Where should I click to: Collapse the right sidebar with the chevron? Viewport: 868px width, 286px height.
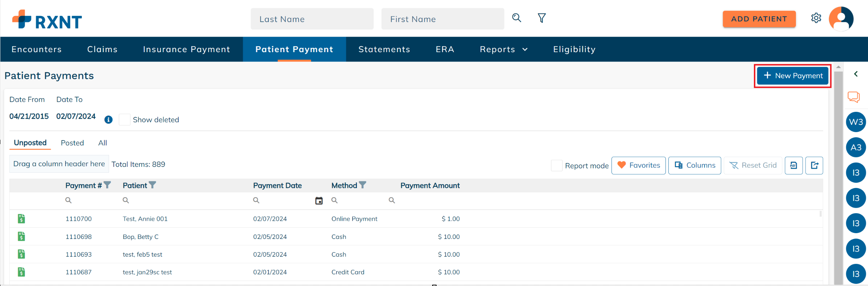coord(856,74)
